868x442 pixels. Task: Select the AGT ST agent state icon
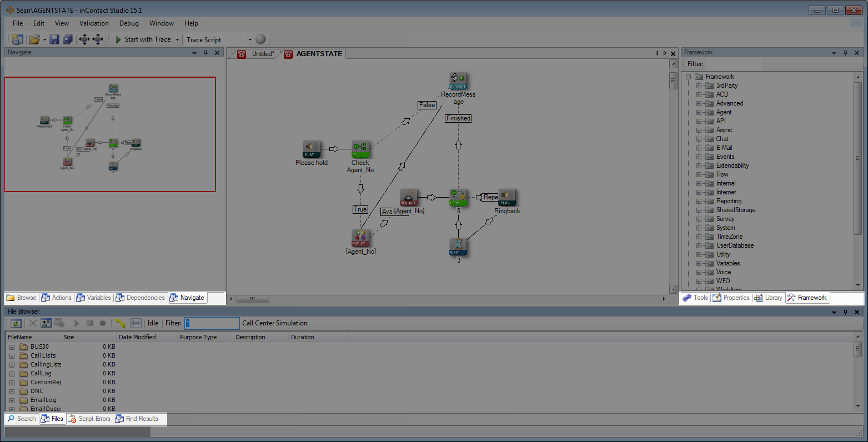360,238
